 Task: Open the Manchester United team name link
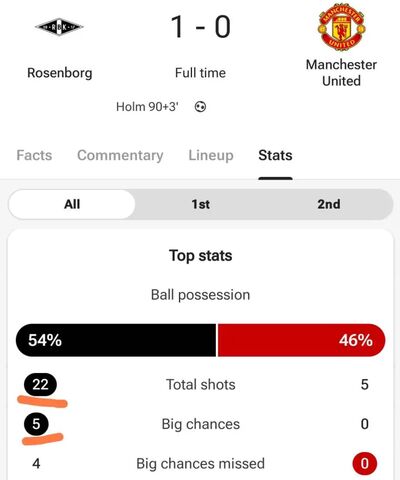[x=341, y=73]
